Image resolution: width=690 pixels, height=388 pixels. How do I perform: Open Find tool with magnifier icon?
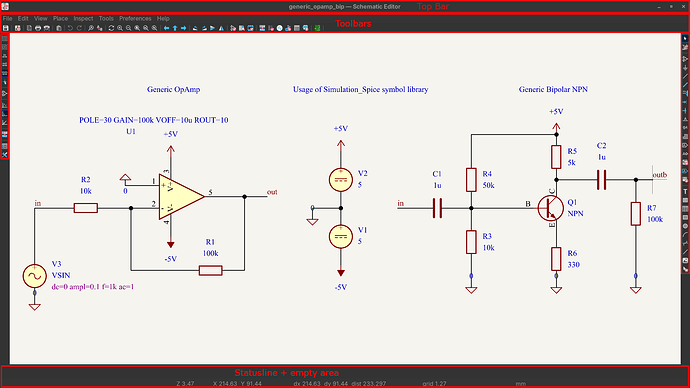[91, 28]
